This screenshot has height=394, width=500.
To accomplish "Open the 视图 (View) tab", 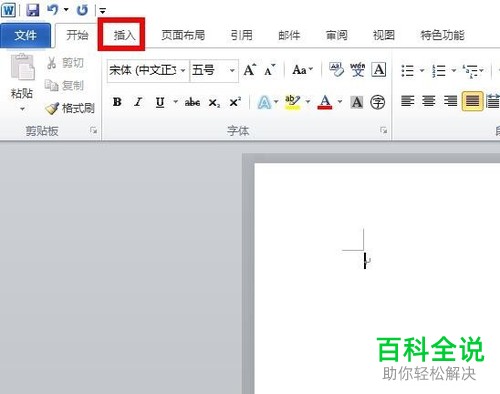I will [384, 35].
